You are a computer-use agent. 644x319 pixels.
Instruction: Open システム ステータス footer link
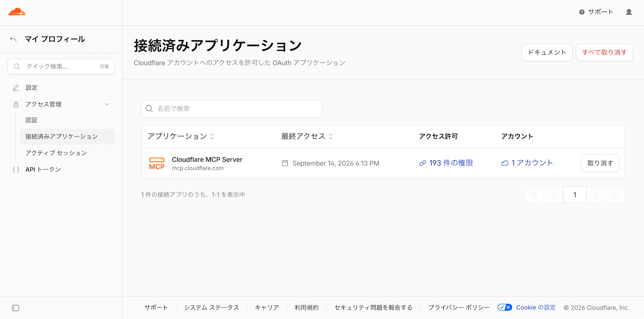[x=212, y=307]
